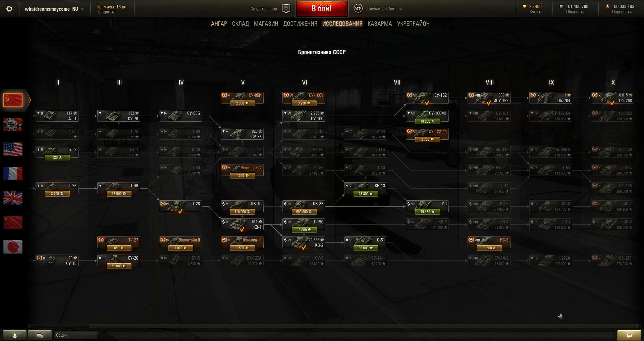644x341 pixels.
Task: Select the China nation flag
Action: click(x=13, y=222)
